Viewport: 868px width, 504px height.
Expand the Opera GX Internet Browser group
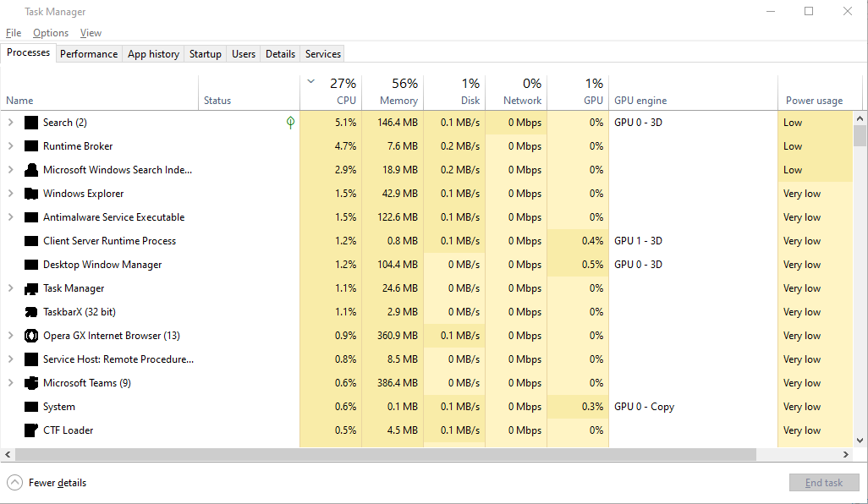(x=11, y=336)
